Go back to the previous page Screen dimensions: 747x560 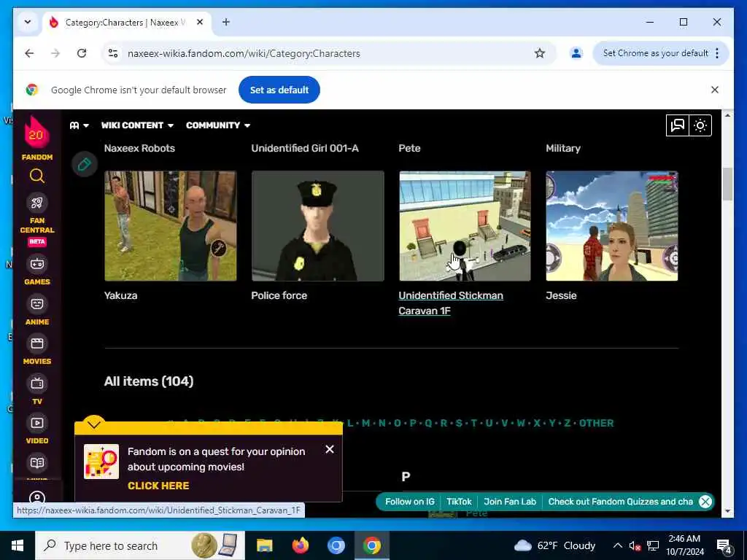(x=29, y=53)
